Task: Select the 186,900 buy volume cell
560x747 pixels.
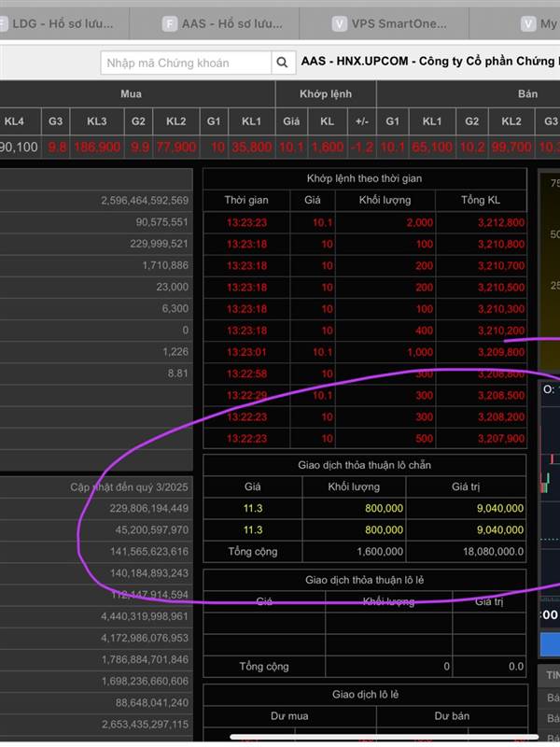Action: click(97, 148)
